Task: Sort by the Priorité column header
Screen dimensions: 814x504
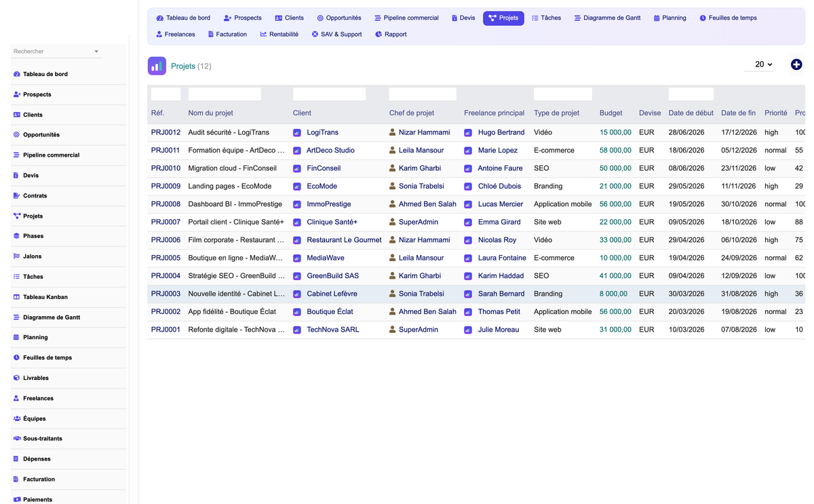Action: click(x=776, y=113)
